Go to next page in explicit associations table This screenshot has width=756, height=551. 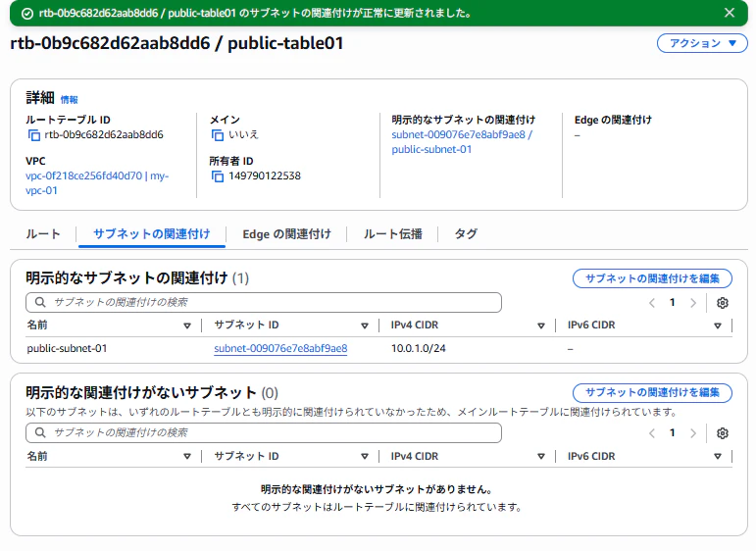pos(693,303)
